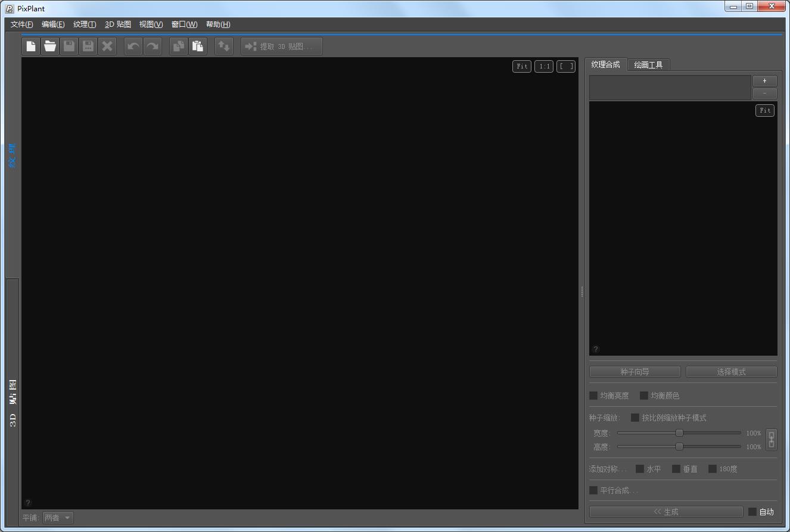Enable the 均衡亮度 checkbox
This screenshot has width=790, height=532.
tap(593, 395)
